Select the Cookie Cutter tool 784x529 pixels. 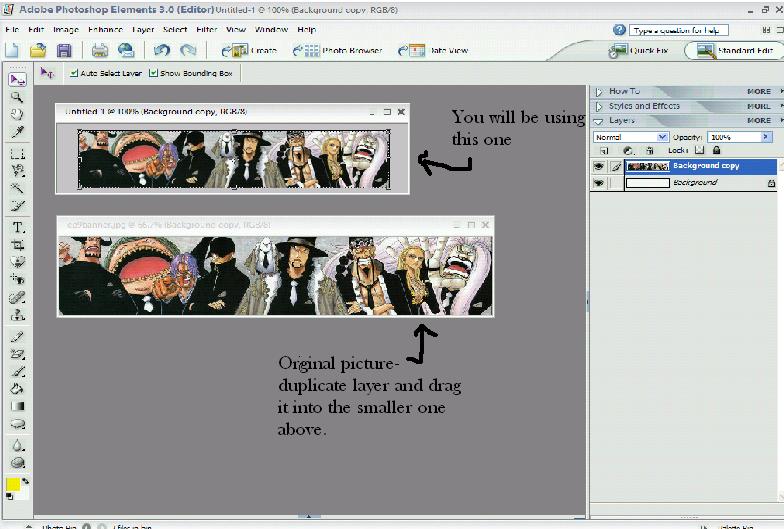click(18, 262)
